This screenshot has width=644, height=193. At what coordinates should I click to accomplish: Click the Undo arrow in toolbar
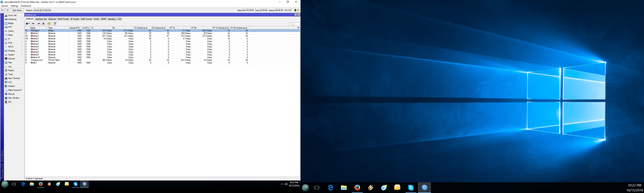click(x=2, y=10)
